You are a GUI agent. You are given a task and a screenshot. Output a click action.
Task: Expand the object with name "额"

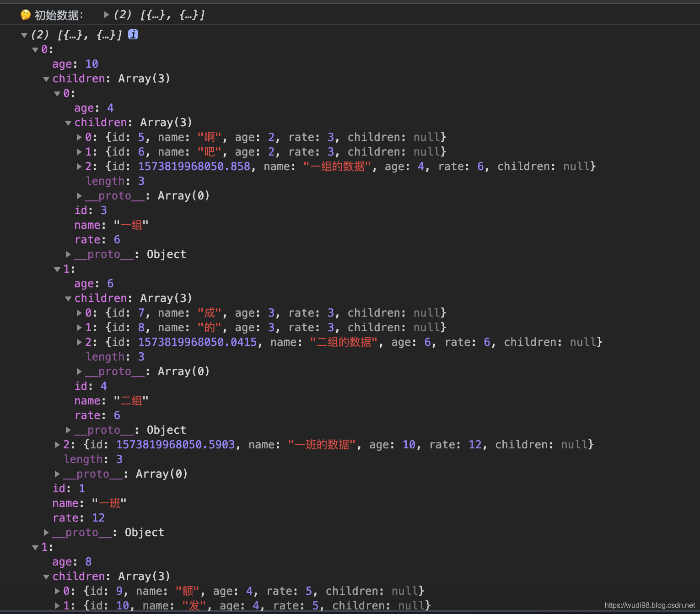(57, 591)
